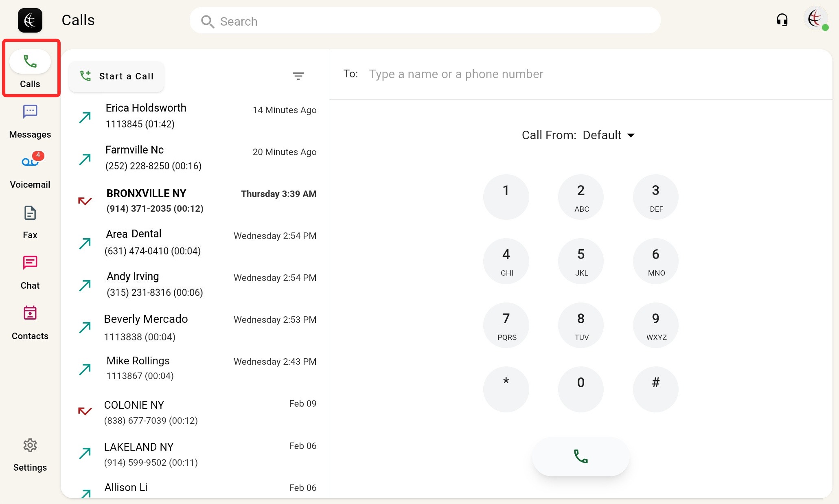Click the user profile avatar
The image size is (839, 504).
coord(815,19)
